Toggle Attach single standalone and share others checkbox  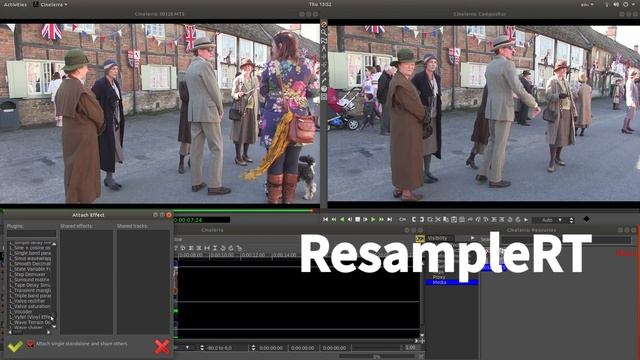[31, 344]
